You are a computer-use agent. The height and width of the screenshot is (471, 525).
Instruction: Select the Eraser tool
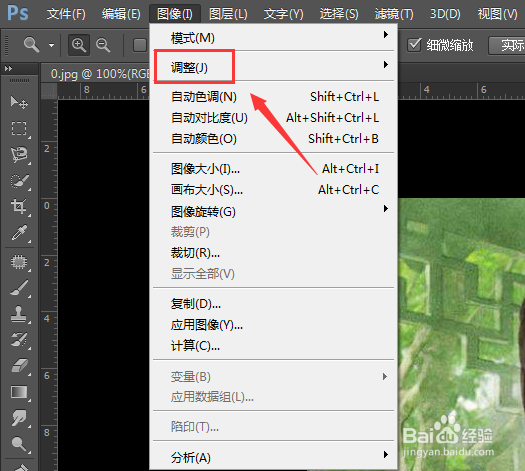click(x=19, y=366)
